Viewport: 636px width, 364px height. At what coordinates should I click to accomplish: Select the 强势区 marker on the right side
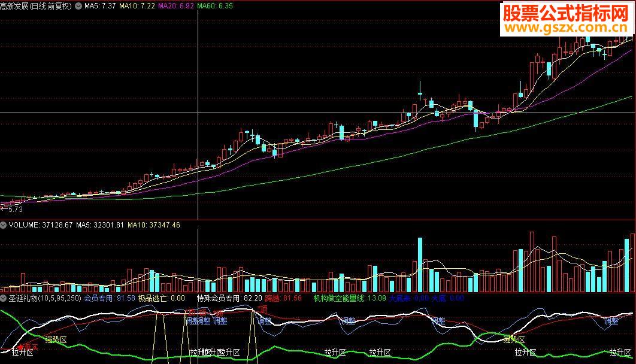point(514,339)
